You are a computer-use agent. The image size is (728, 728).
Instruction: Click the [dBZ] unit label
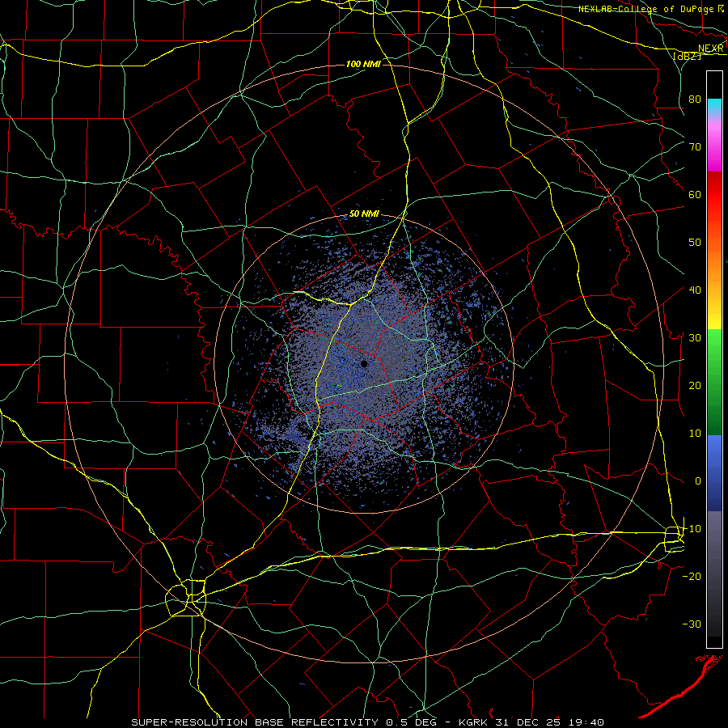pyautogui.click(x=687, y=56)
